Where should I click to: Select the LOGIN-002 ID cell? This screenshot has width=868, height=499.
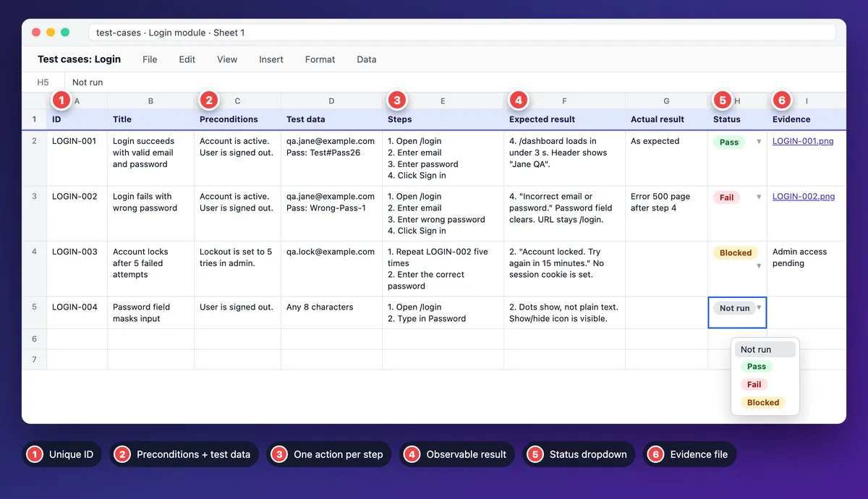[x=77, y=213]
